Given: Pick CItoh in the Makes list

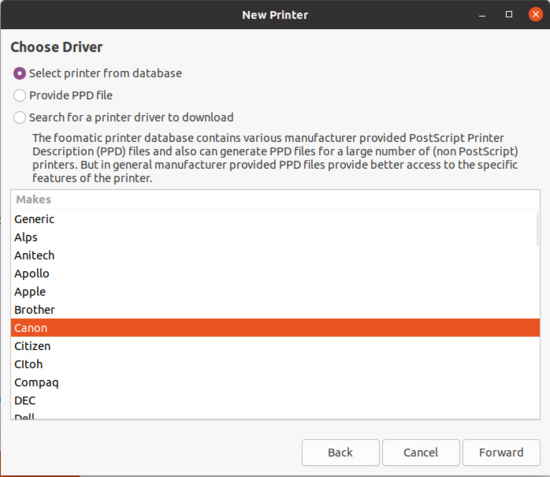Looking at the screenshot, I should tap(274, 364).
